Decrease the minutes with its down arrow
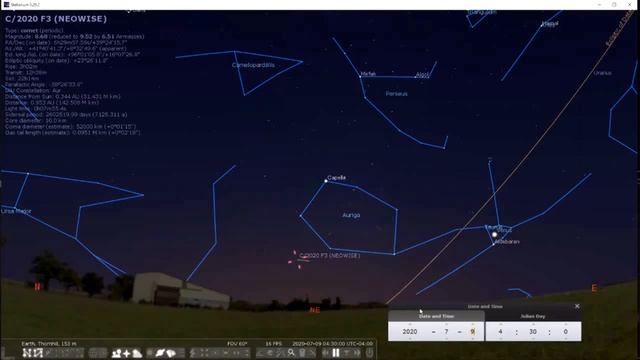Viewport: 640px width, 360px height. [x=533, y=339]
